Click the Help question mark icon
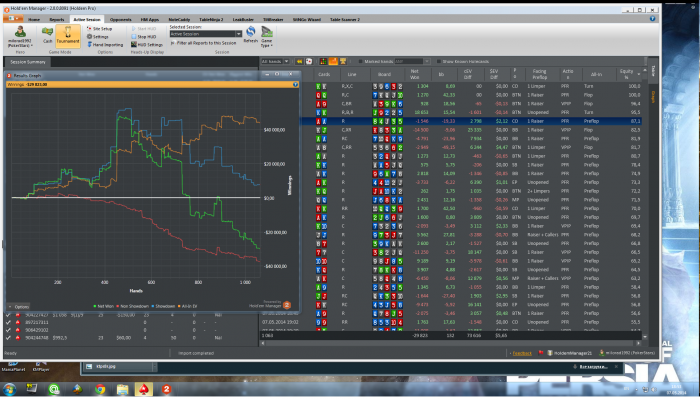The image size is (700, 399). (x=652, y=19)
